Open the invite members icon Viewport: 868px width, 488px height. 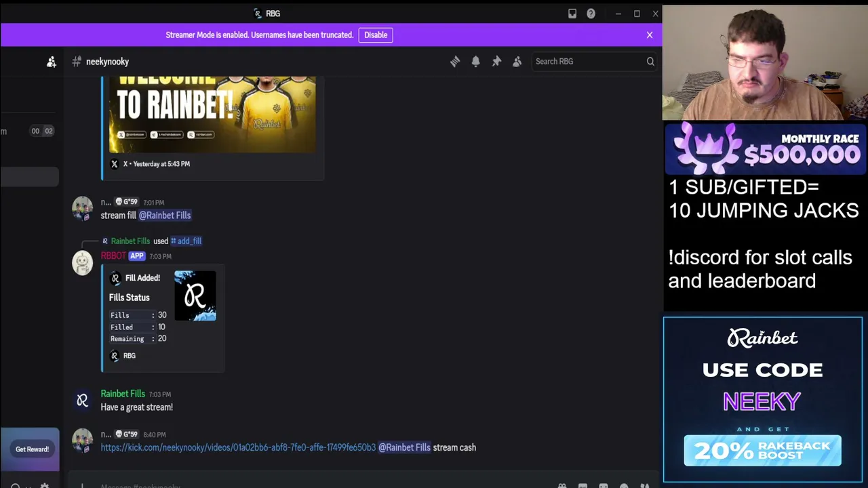point(52,62)
